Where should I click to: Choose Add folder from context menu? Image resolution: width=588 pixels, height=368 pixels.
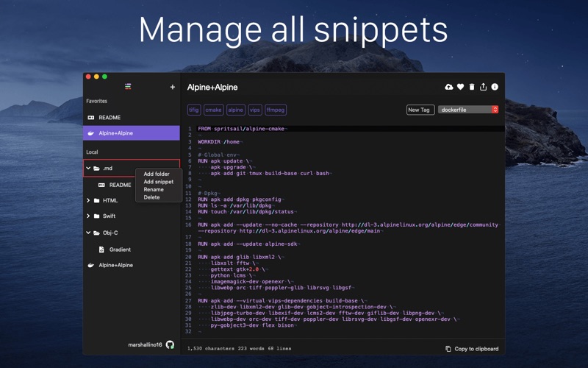pos(157,174)
